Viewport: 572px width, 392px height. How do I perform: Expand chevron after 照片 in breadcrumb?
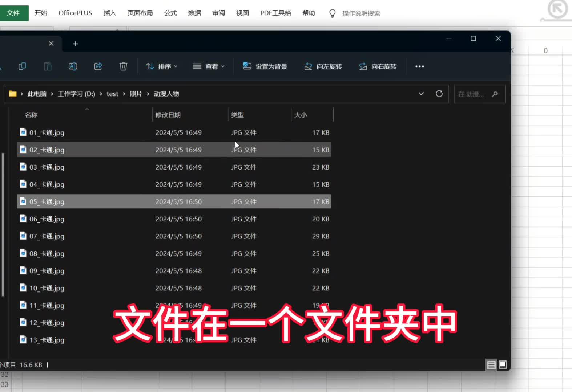click(148, 94)
